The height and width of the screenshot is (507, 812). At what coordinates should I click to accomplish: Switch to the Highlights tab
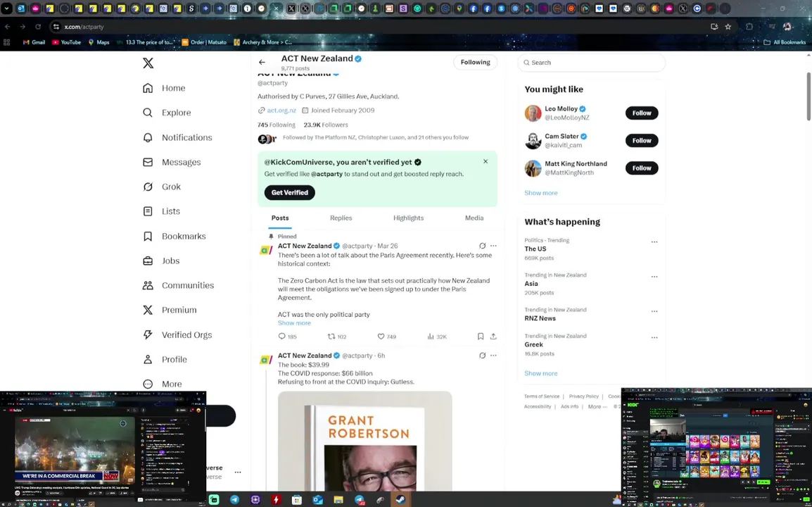pos(408,218)
